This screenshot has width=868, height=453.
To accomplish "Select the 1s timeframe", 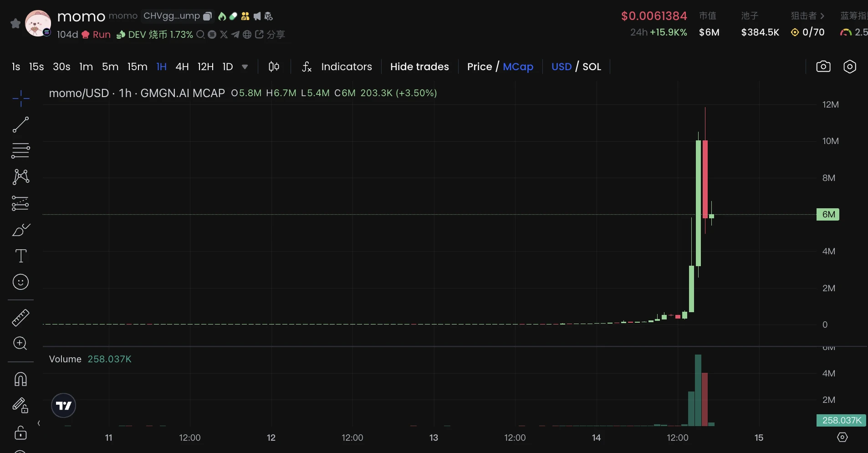I will [x=16, y=67].
